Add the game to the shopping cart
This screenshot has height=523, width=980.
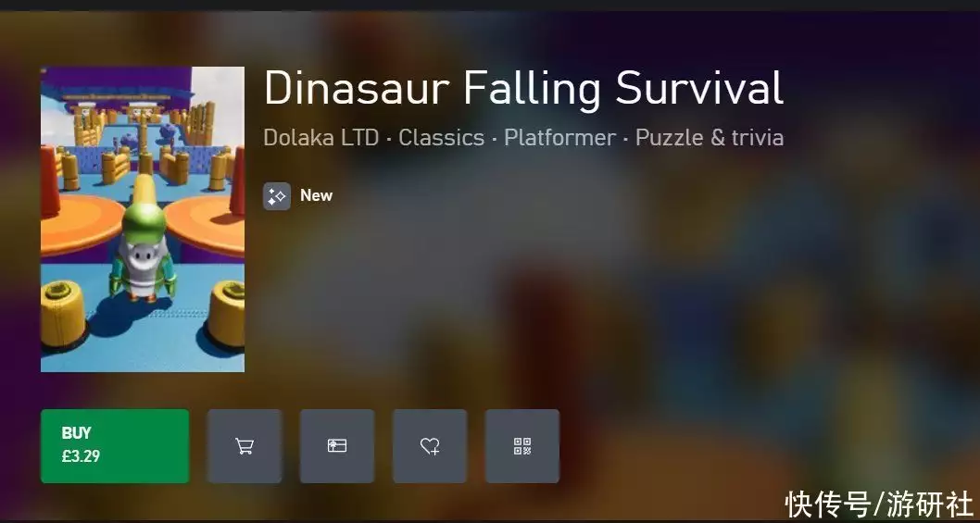click(x=245, y=446)
